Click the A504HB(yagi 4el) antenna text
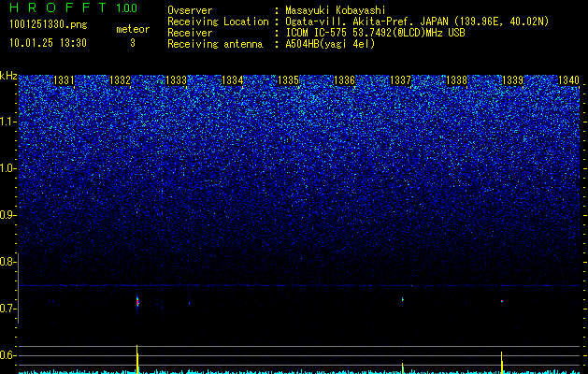This screenshot has width=588, height=374. pyautogui.click(x=330, y=44)
